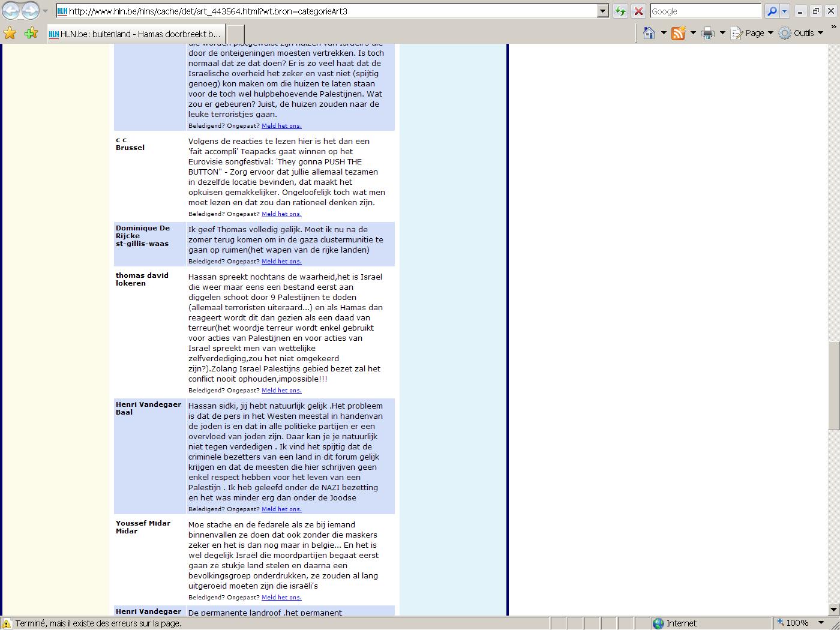The image size is (840, 630).
Task: Open the recent pages dropdown beside Forward
Action: (45, 11)
